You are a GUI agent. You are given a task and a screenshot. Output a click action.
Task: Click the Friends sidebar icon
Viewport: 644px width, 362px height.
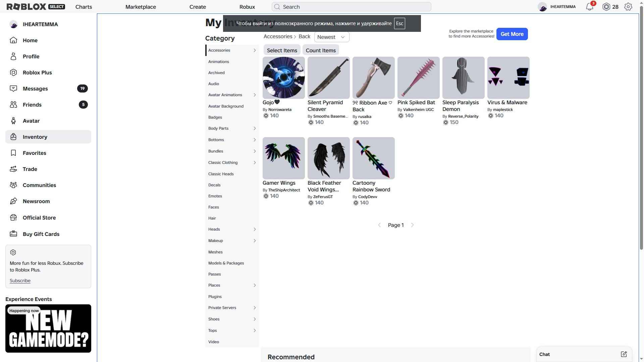(13, 105)
